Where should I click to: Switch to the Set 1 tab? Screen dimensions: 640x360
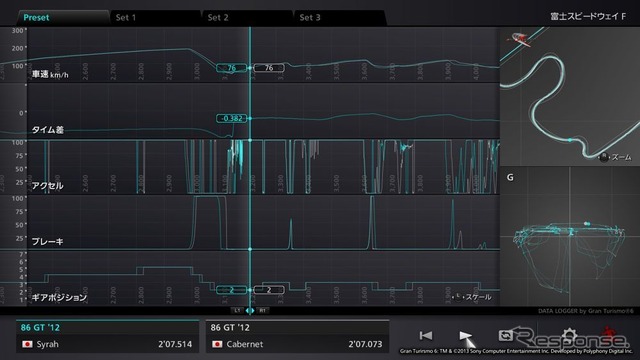(x=156, y=18)
